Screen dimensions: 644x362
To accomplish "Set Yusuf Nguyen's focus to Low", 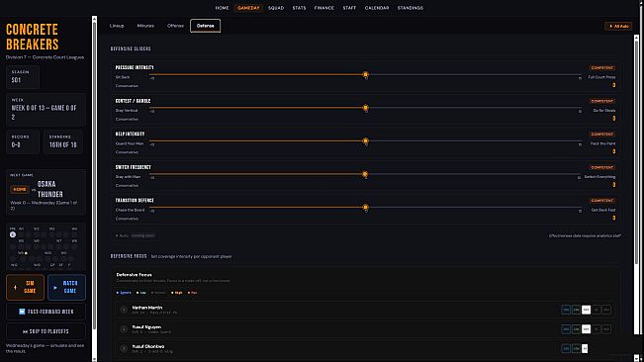I will [x=576, y=329].
